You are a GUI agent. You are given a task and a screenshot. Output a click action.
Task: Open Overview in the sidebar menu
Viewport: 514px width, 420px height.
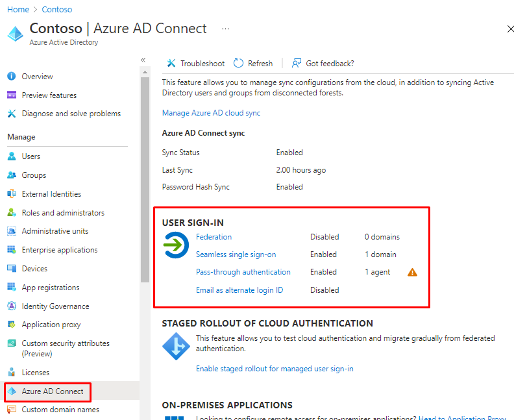tap(37, 77)
